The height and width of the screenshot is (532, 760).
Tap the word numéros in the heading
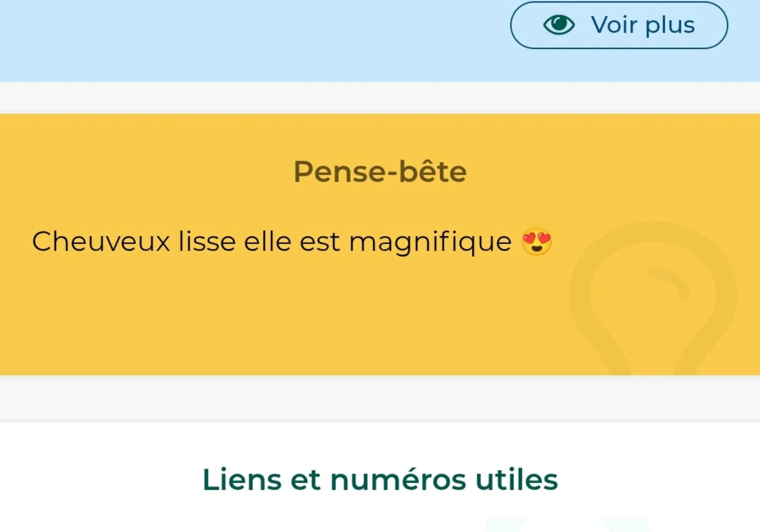click(x=398, y=479)
